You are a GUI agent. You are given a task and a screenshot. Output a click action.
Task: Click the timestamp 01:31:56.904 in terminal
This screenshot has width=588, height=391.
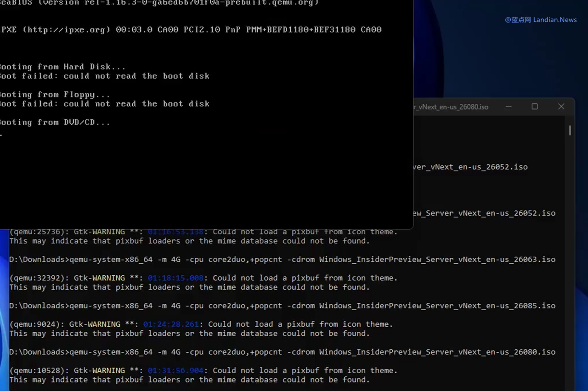pyautogui.click(x=175, y=370)
